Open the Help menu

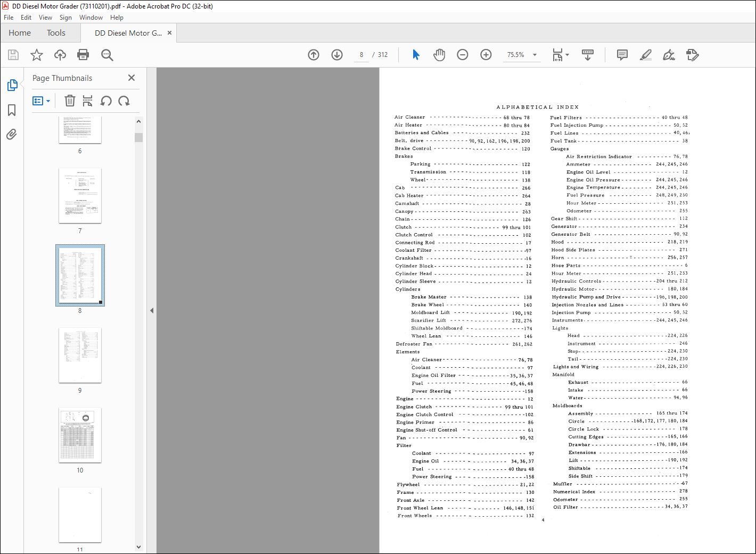coord(117,18)
